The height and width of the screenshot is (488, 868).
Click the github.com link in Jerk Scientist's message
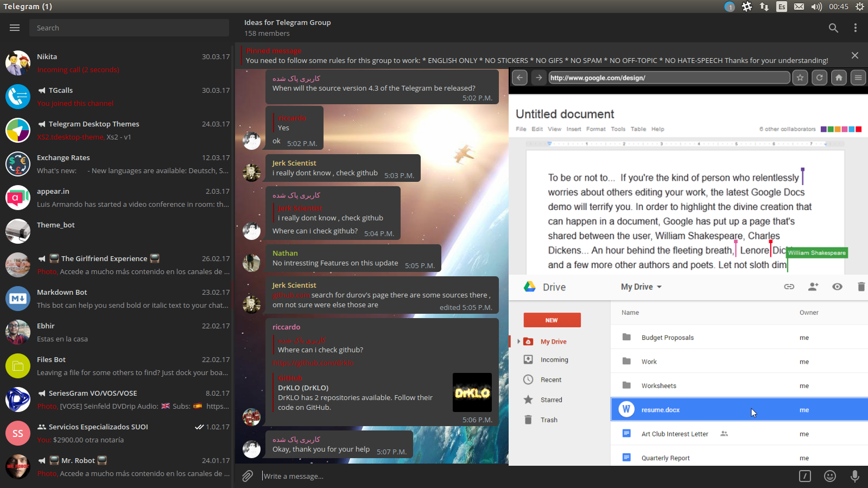tap(291, 295)
